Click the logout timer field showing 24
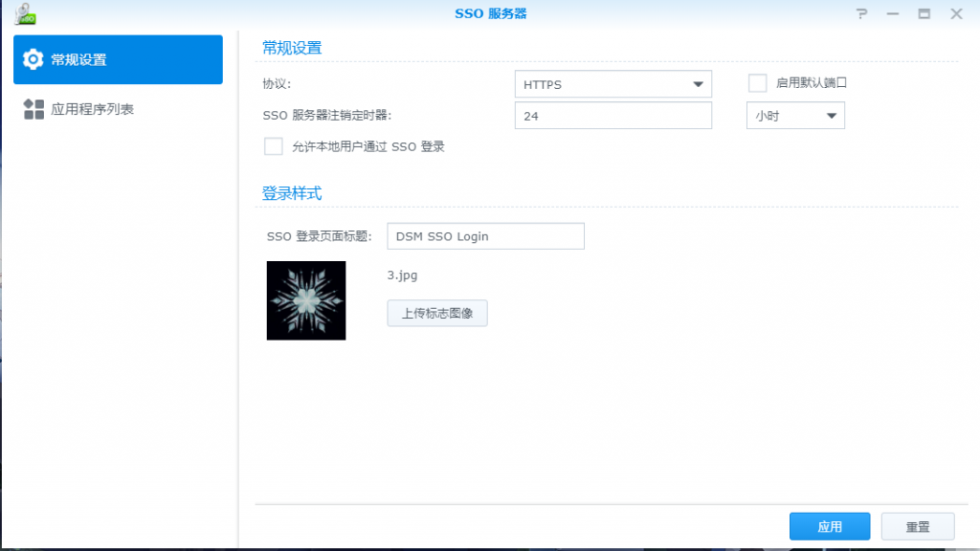The height and width of the screenshot is (551, 980). point(612,116)
